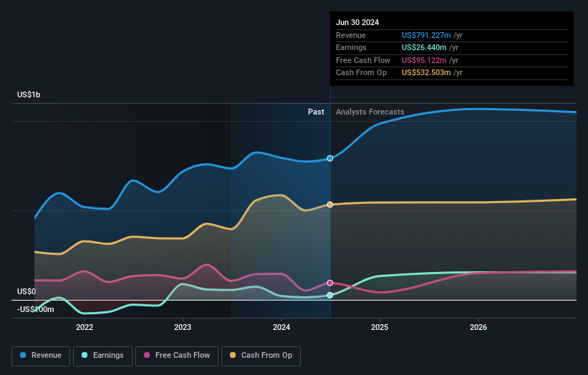Click the Free Cash Flow label in tooltip

363,60
